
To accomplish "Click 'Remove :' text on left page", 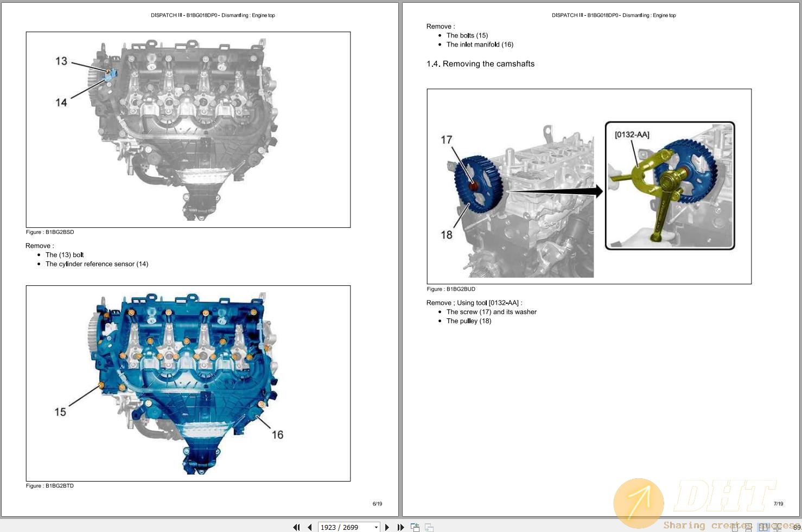I will tap(40, 246).
